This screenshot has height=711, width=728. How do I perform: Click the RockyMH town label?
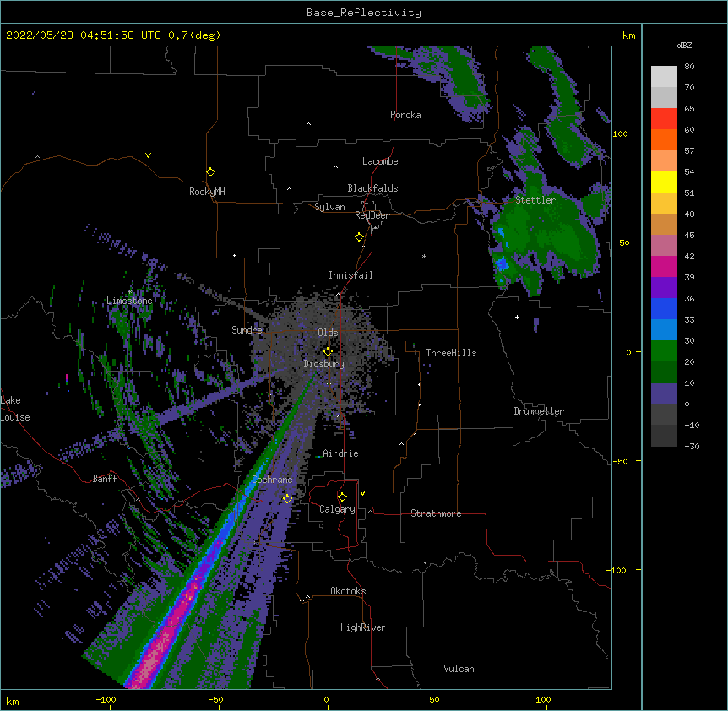pyautogui.click(x=207, y=192)
